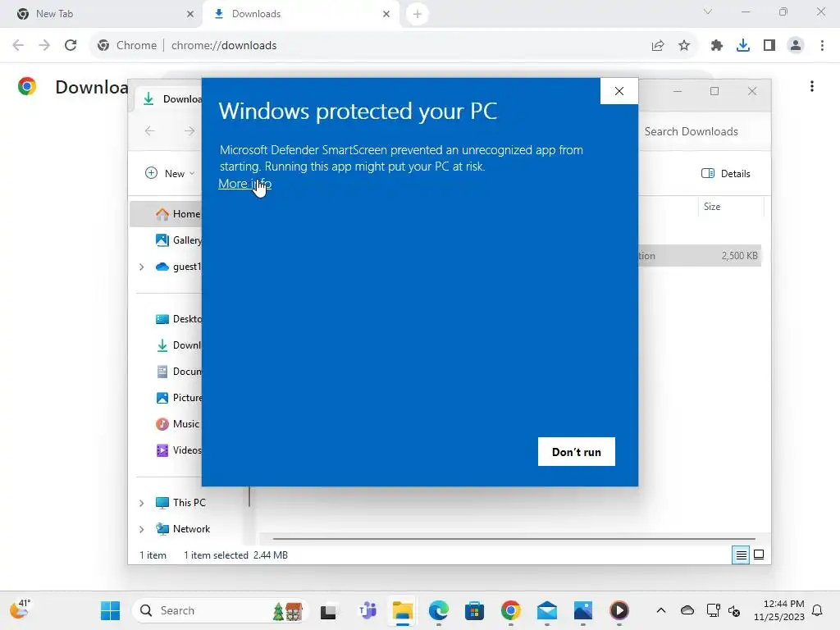Open Chrome three-dot main menu
The height and width of the screenshot is (630, 840).
tap(822, 46)
